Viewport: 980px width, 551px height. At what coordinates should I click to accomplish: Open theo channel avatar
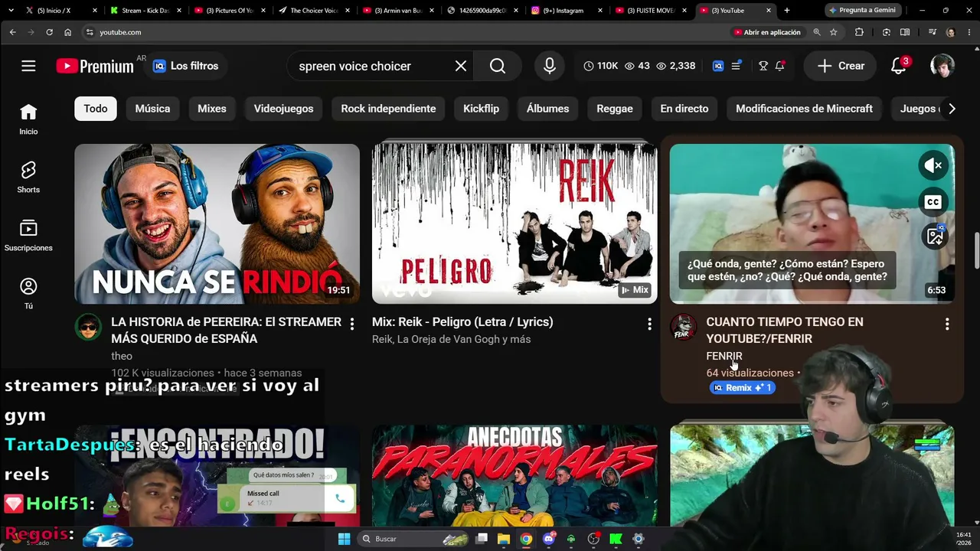pyautogui.click(x=88, y=327)
